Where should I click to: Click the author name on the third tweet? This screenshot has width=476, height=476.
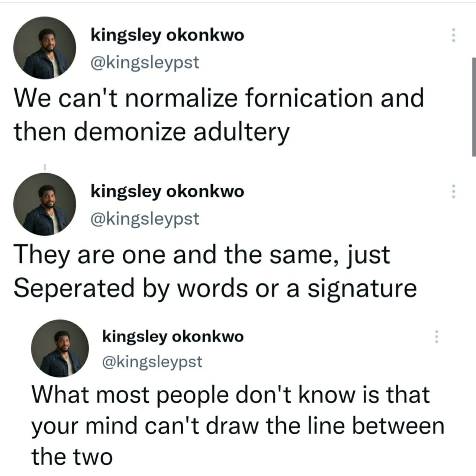(173, 337)
